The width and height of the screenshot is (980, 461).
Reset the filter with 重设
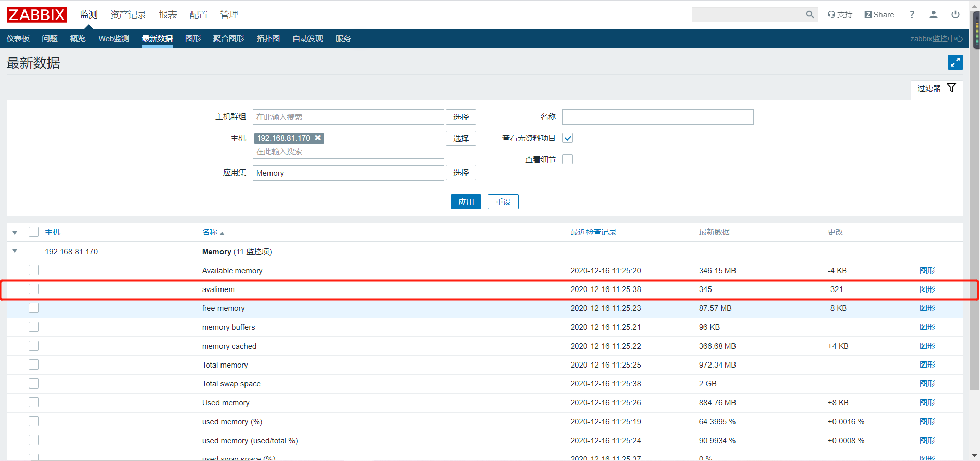(503, 202)
